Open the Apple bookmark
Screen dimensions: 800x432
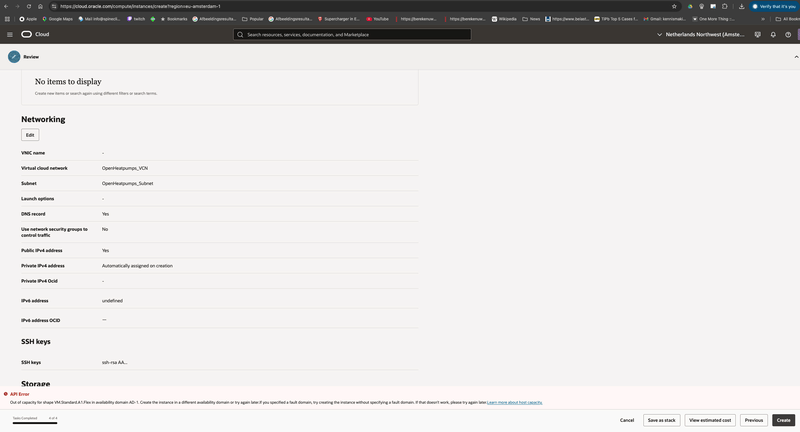28,19
